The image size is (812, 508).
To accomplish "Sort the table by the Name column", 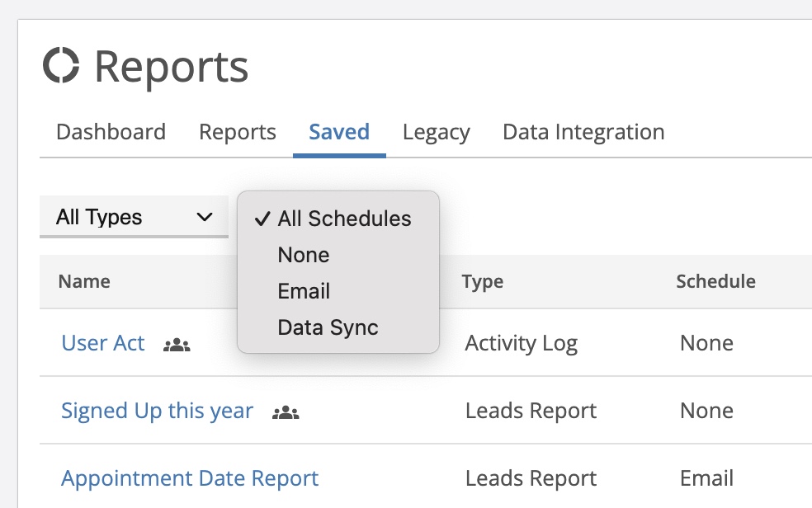I will [x=83, y=281].
